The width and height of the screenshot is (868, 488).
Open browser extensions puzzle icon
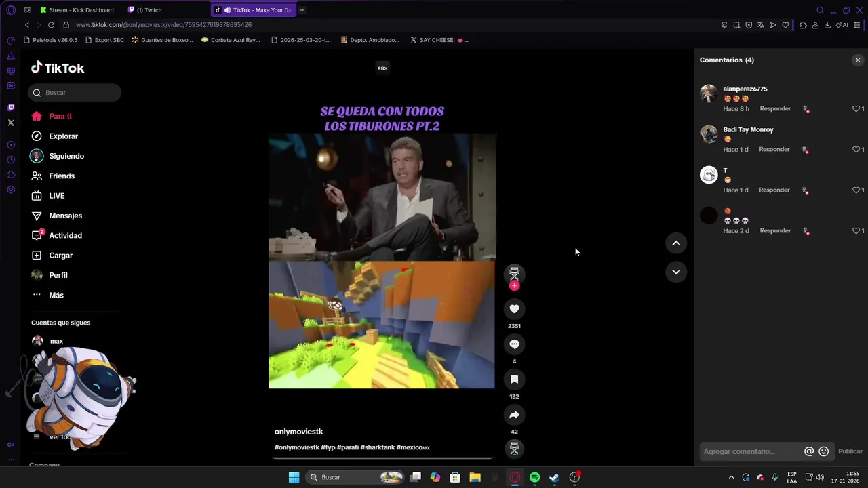click(803, 25)
